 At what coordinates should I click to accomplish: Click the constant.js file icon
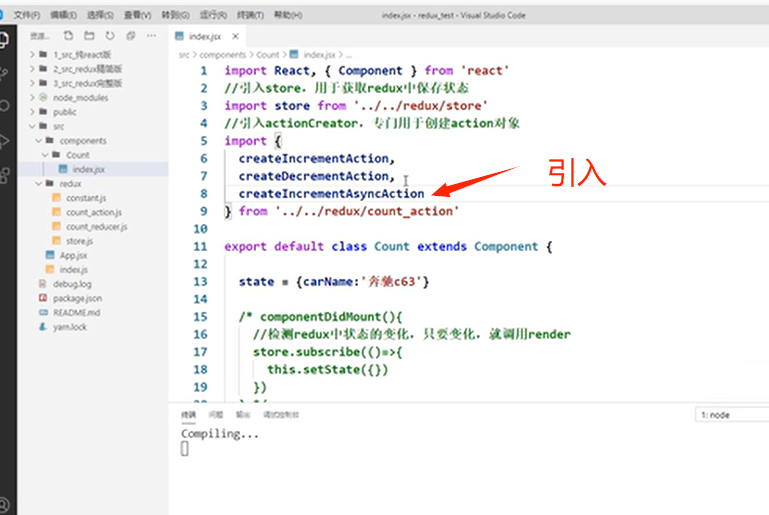56,198
